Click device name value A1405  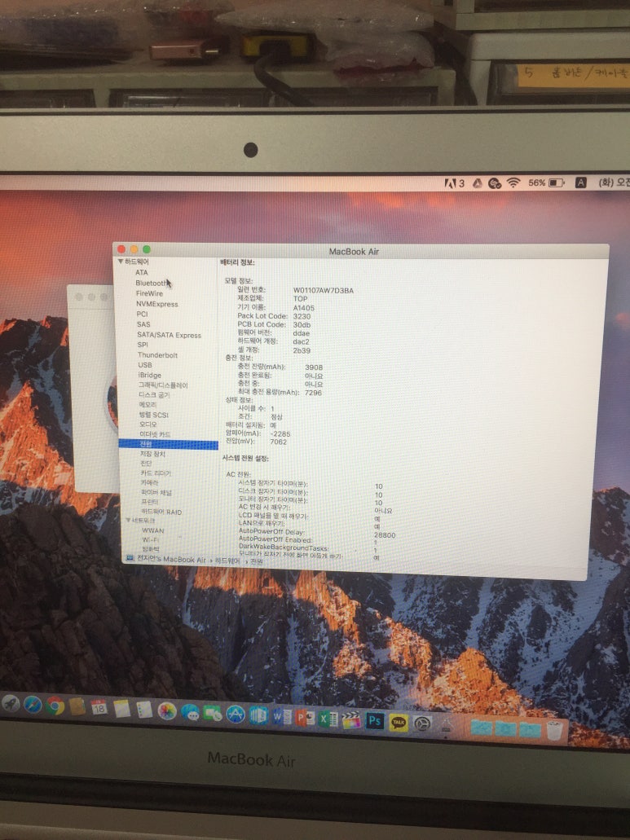pyautogui.click(x=304, y=308)
